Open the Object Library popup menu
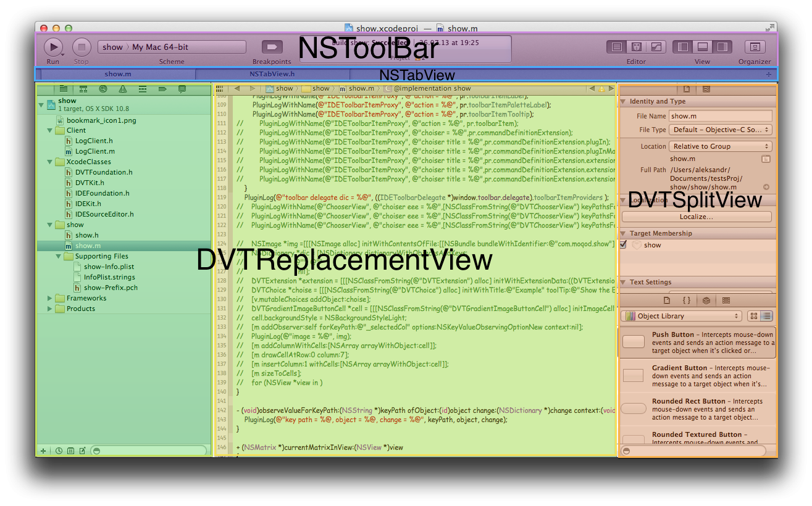Screen dimensions: 812x506 681,316
